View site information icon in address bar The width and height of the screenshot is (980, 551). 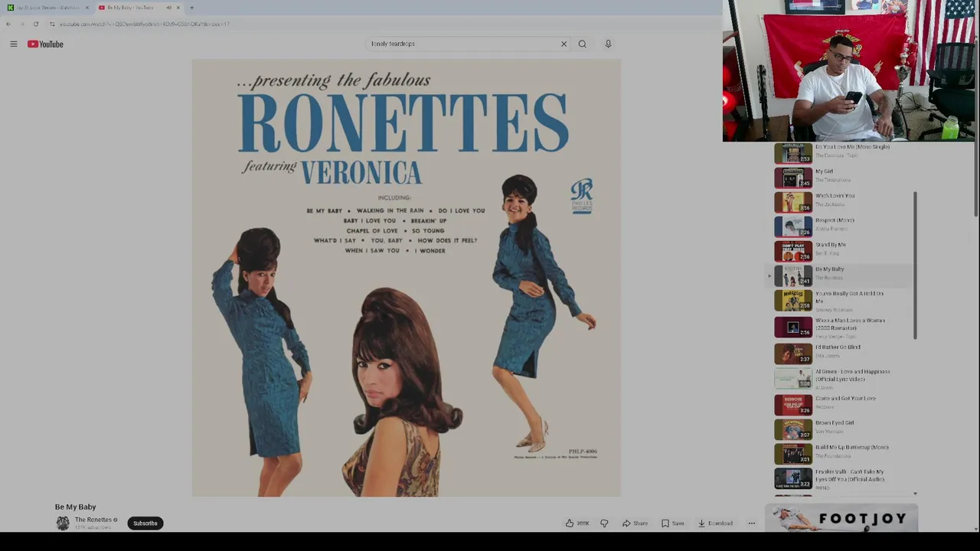[x=52, y=24]
